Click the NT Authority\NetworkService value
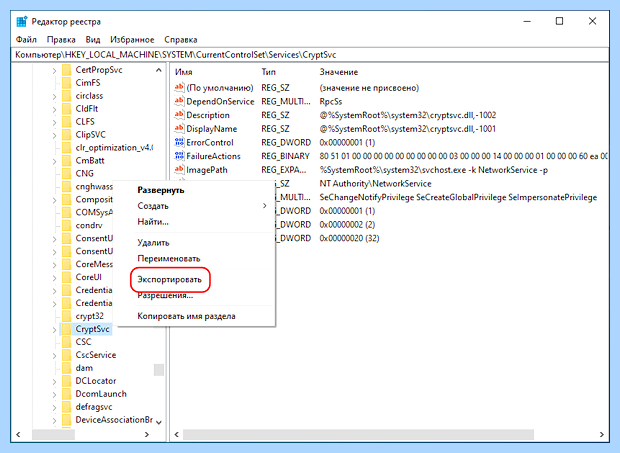This screenshot has height=453, width=620. coord(375,183)
